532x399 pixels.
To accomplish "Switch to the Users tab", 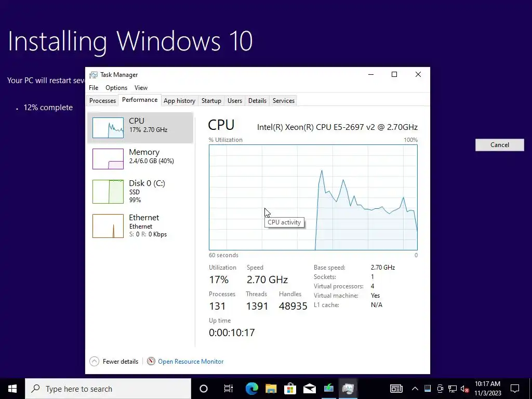I will click(235, 101).
